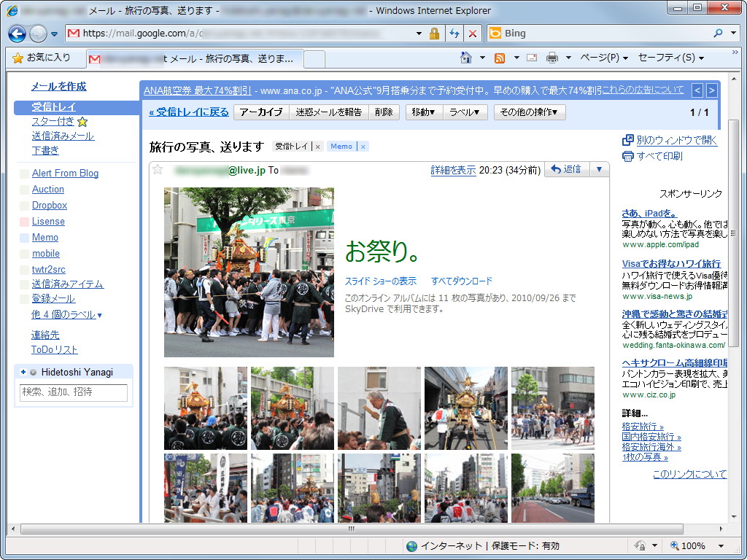Click スライド ショーの表示 link
The image size is (747, 560).
tap(381, 281)
